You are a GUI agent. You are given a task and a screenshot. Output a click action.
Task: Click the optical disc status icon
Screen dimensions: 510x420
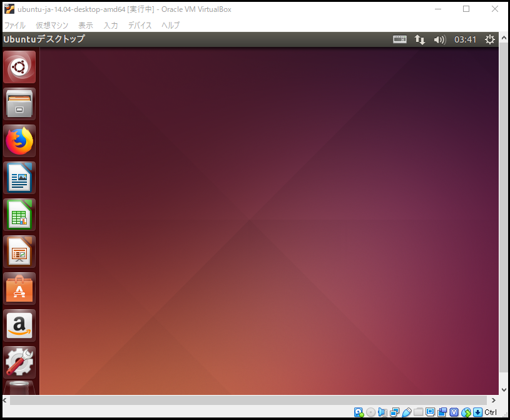[x=371, y=412]
